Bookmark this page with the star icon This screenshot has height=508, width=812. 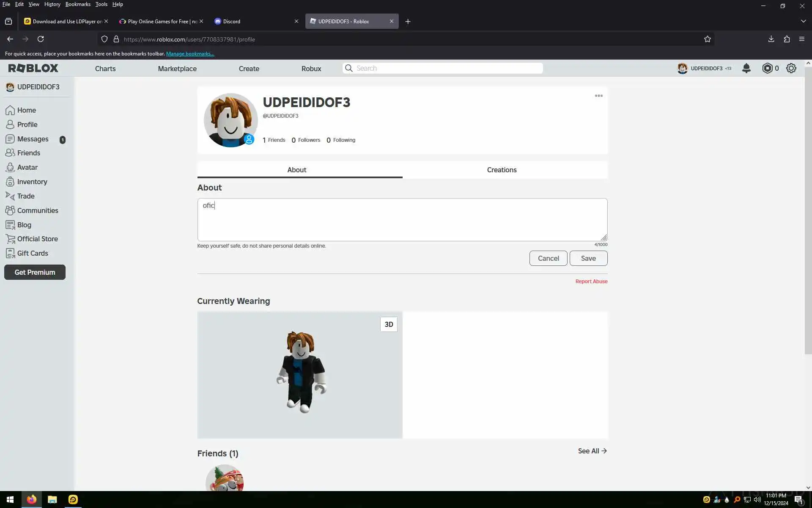point(707,39)
